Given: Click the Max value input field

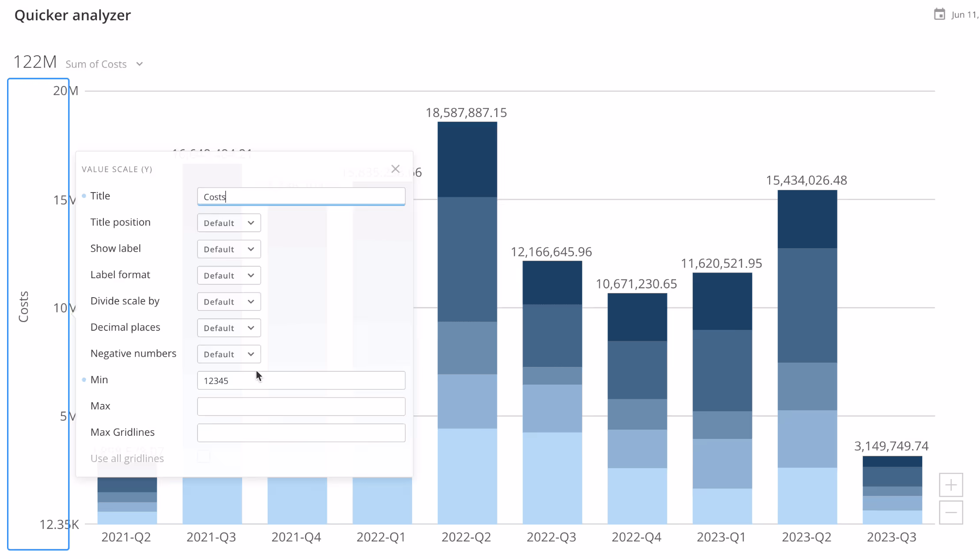Looking at the screenshot, I should tap(301, 407).
